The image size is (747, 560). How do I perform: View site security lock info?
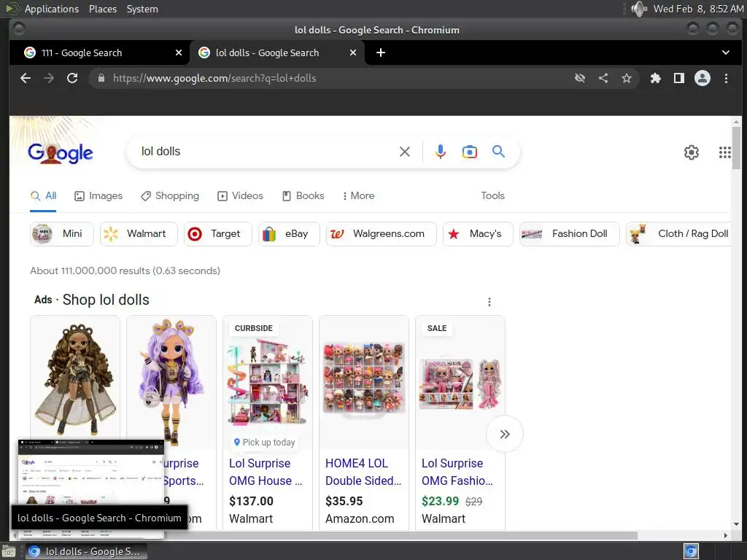click(101, 78)
